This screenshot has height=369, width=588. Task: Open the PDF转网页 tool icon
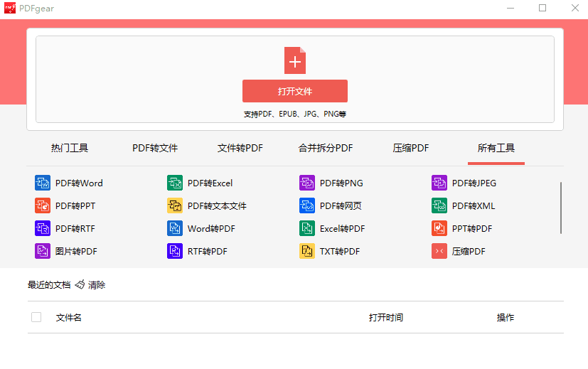coord(307,205)
